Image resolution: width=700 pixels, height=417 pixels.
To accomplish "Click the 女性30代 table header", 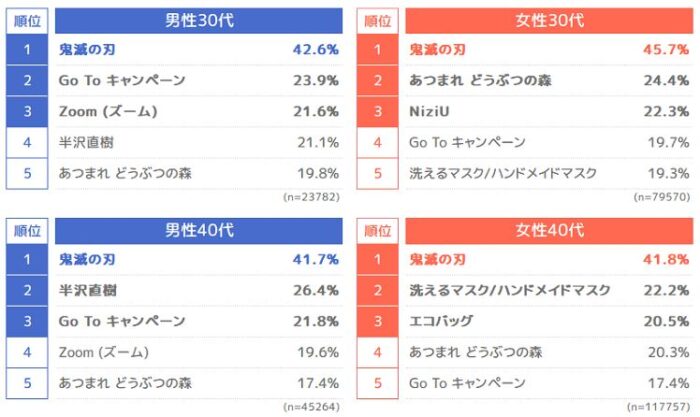I will point(550,20).
